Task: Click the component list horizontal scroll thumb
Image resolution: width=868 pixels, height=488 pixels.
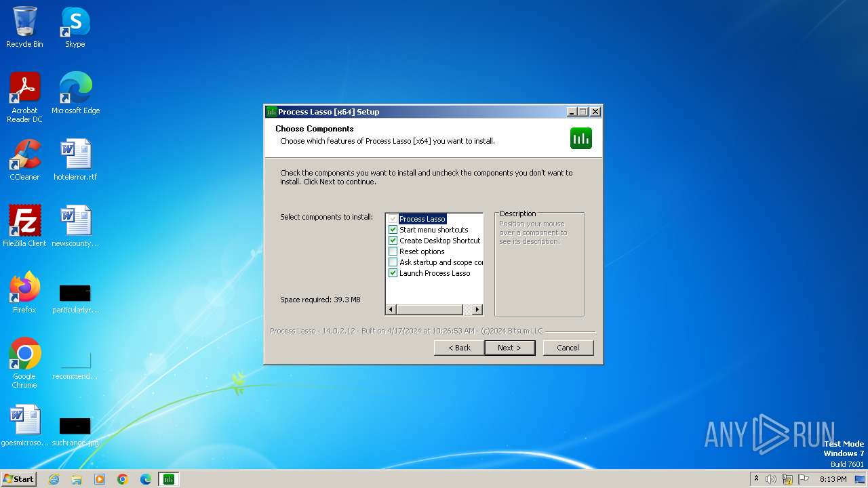Action: [429, 310]
